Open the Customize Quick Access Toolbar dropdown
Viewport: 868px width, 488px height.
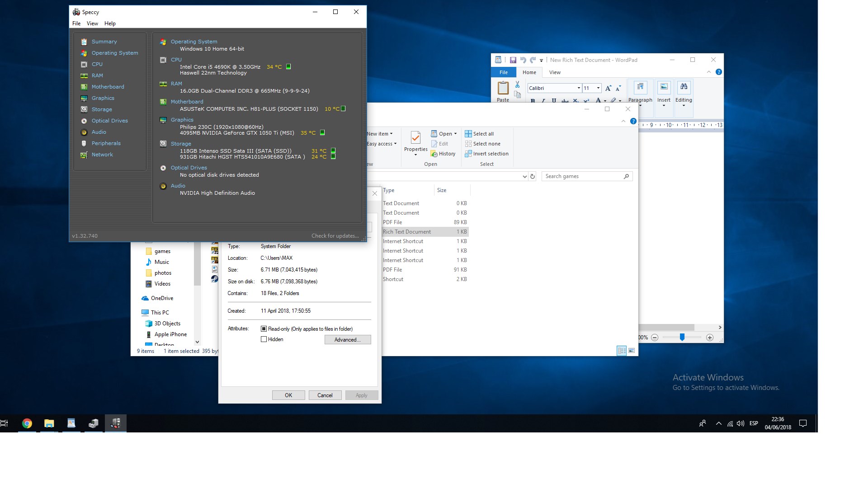click(x=541, y=60)
